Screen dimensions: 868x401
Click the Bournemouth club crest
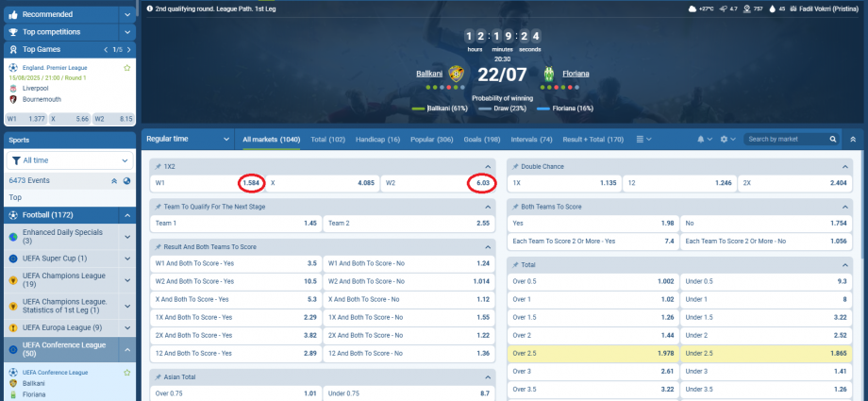(x=13, y=99)
